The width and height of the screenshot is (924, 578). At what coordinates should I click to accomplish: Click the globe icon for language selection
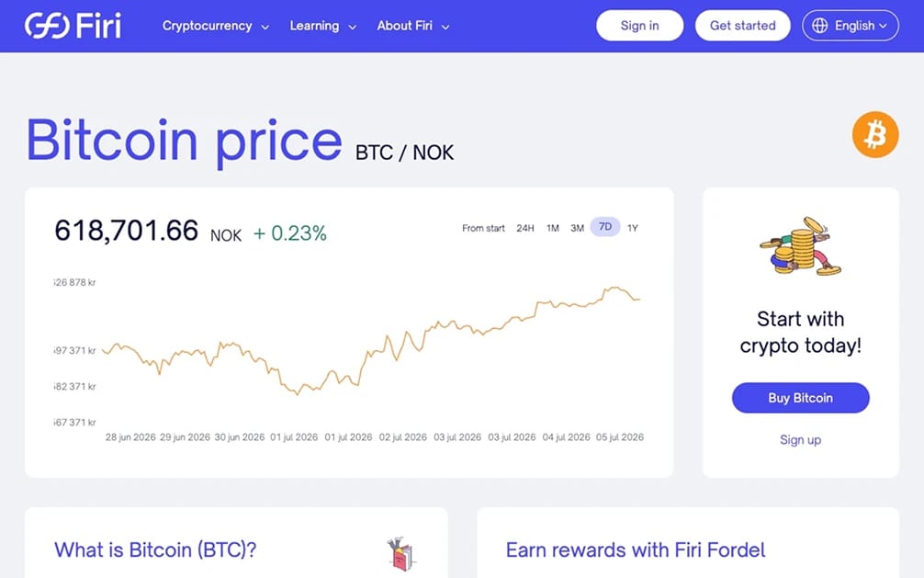[x=819, y=26]
